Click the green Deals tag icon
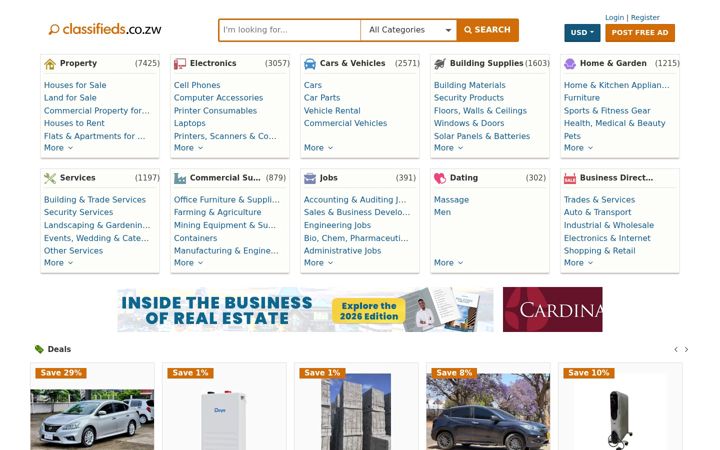 [x=39, y=349]
